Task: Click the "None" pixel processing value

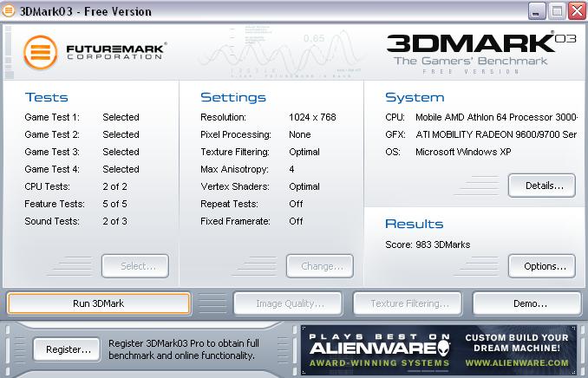Action: coord(299,134)
